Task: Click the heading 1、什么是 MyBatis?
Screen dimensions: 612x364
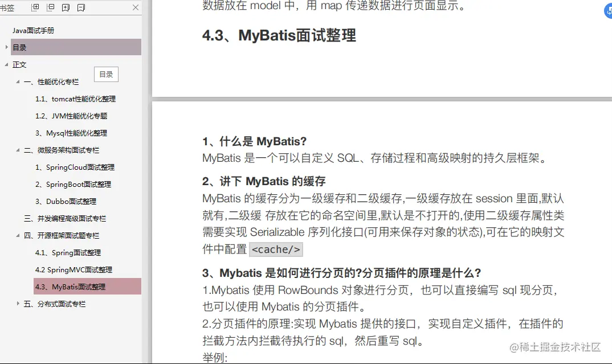Action: click(x=255, y=141)
